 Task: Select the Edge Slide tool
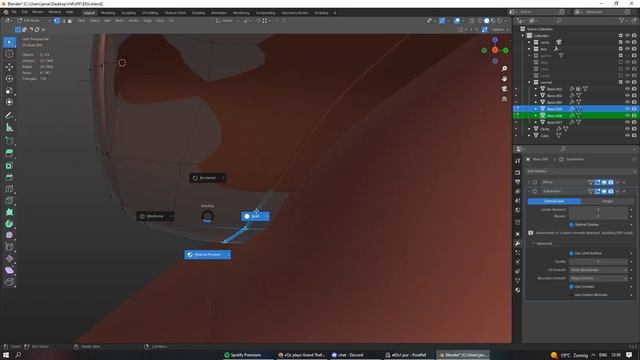click(9, 247)
